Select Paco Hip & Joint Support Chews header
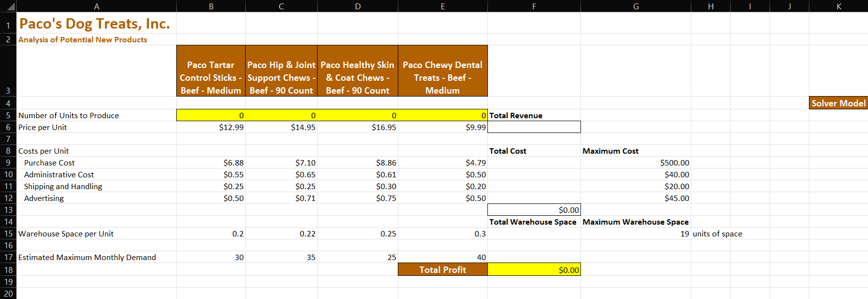 coord(281,71)
